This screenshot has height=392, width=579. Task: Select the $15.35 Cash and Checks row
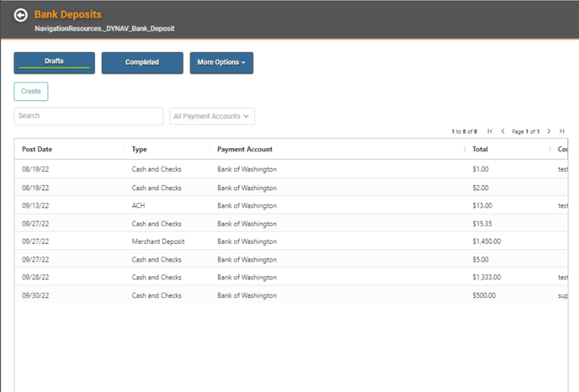(x=252, y=224)
